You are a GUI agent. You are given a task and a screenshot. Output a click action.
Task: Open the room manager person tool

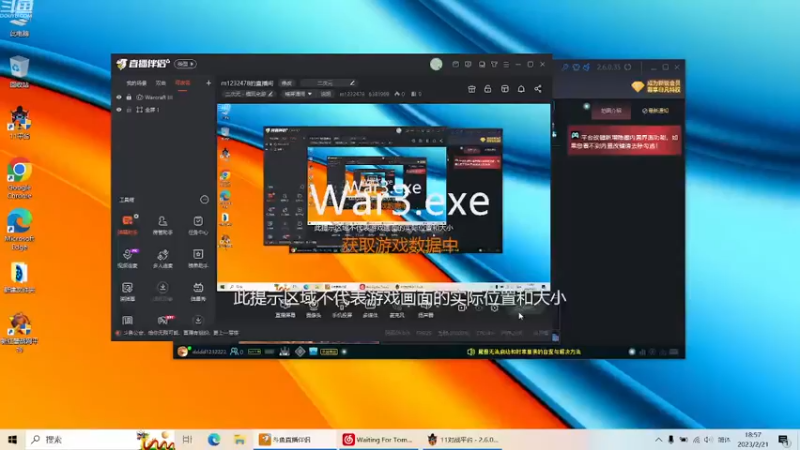(162, 224)
